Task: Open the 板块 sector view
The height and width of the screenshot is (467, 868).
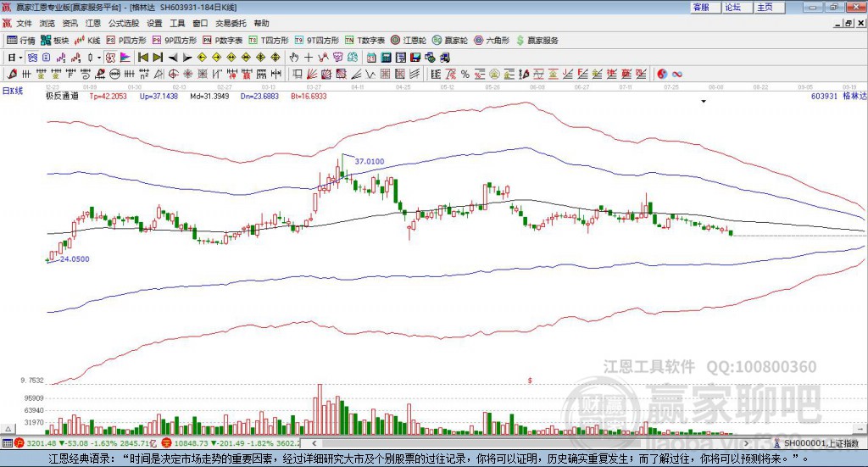Action: point(54,41)
